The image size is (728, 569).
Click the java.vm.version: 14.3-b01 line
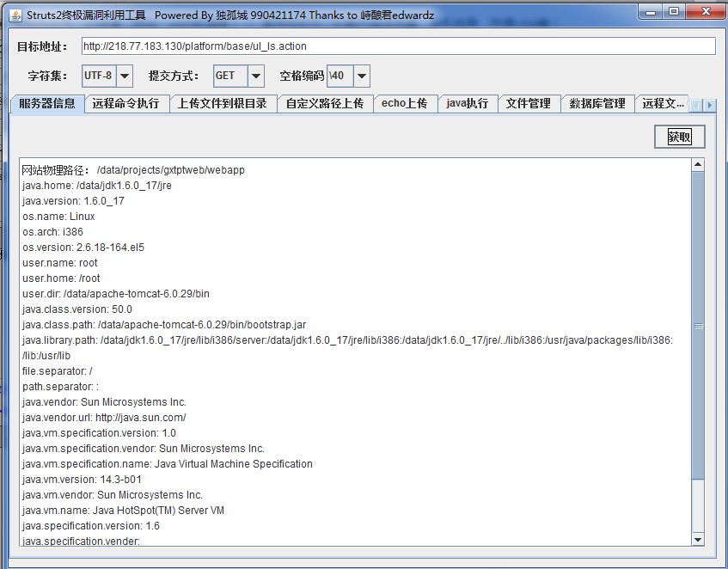[x=82, y=480]
